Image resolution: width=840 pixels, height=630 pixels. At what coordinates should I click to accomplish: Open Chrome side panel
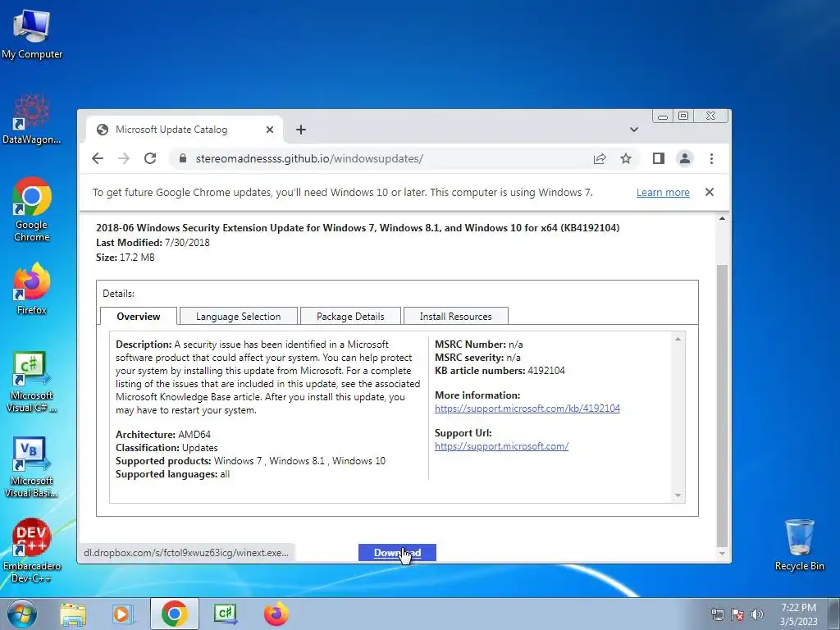(659, 158)
